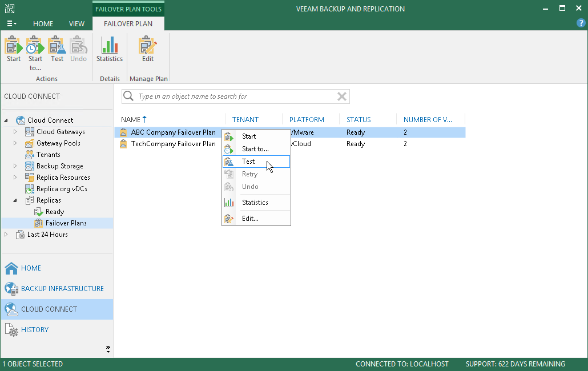Choose Retry in the context menu
Viewport: 588px width, 371px height.
coord(256,174)
